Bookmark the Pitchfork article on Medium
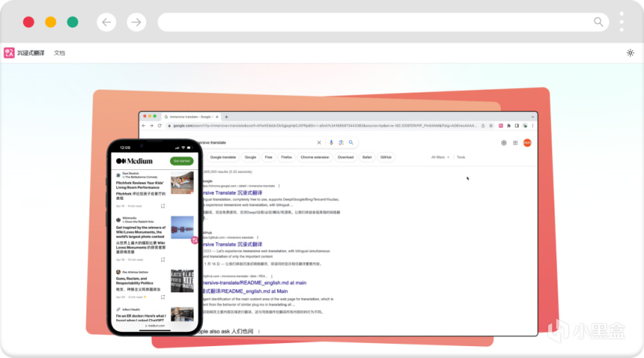The image size is (644, 358). [x=162, y=206]
